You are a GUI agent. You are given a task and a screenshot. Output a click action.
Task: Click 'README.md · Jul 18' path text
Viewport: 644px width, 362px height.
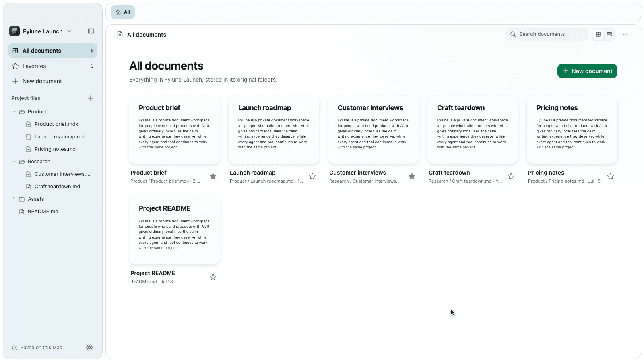click(x=151, y=282)
